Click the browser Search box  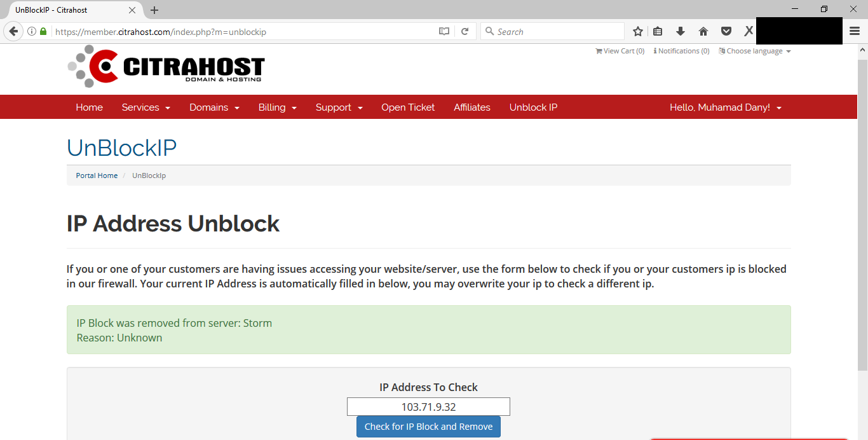click(553, 31)
